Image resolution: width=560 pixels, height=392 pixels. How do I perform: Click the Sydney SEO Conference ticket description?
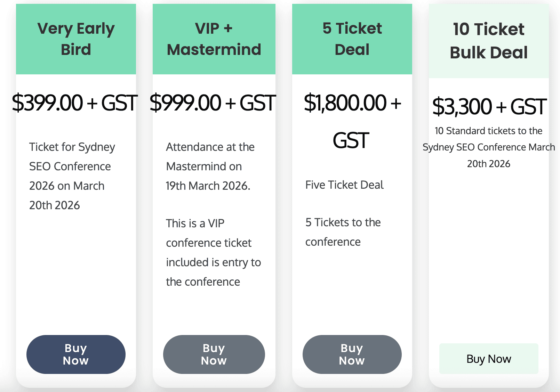[72, 176]
